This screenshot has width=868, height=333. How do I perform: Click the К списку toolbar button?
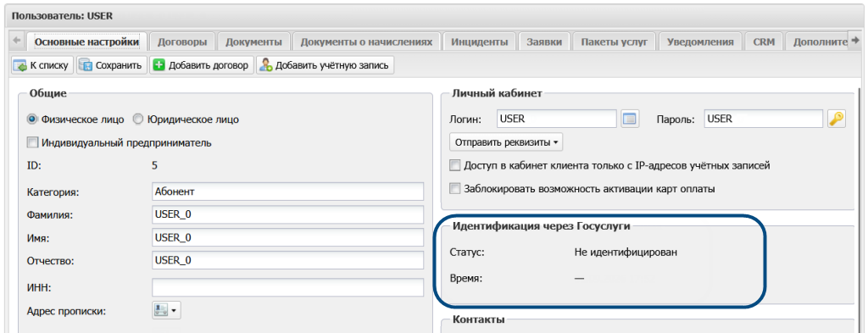[x=42, y=65]
